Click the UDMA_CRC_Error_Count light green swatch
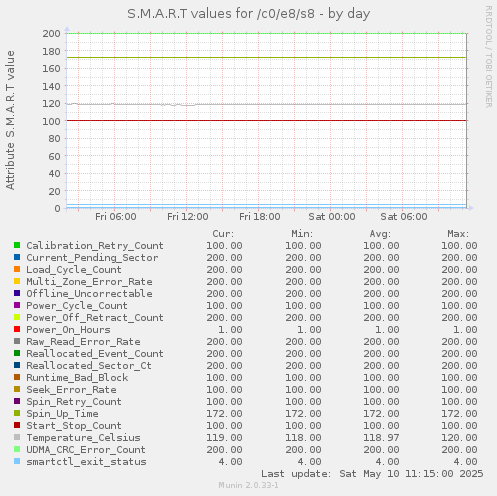This screenshot has width=497, height=496. click(x=17, y=449)
